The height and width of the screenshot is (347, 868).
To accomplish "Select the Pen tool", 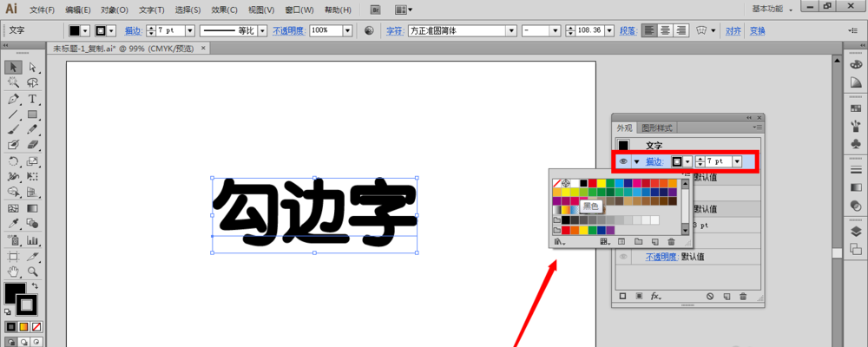I will pos(14,99).
